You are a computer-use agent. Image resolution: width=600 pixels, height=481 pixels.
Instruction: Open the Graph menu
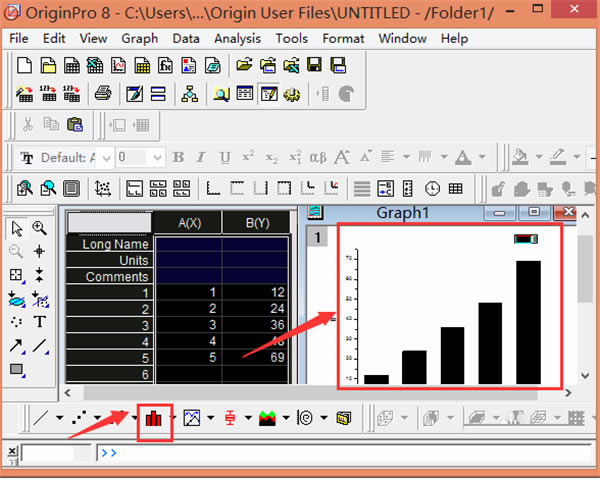(140, 39)
